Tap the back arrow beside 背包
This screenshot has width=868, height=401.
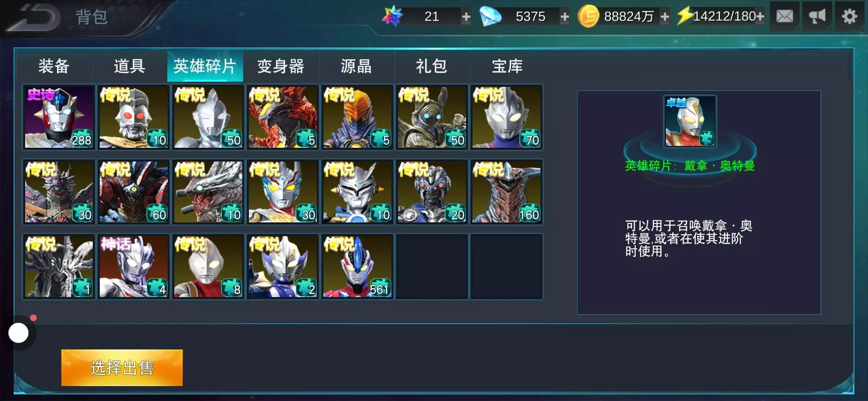click(35, 17)
